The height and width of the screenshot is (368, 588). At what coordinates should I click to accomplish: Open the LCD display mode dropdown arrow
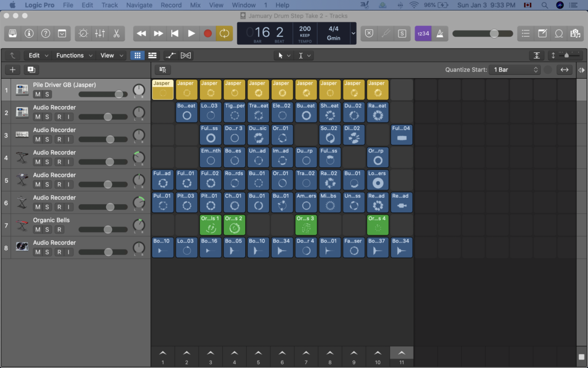pos(353,33)
